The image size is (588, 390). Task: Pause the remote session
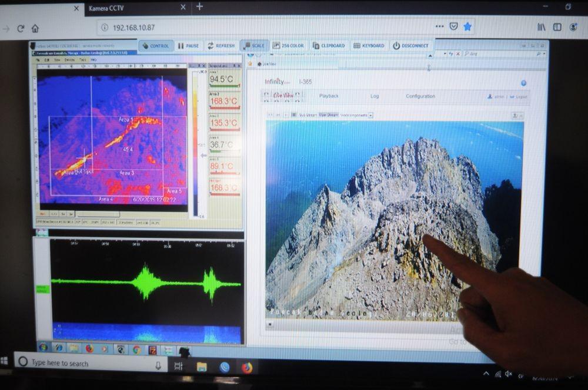[189, 46]
